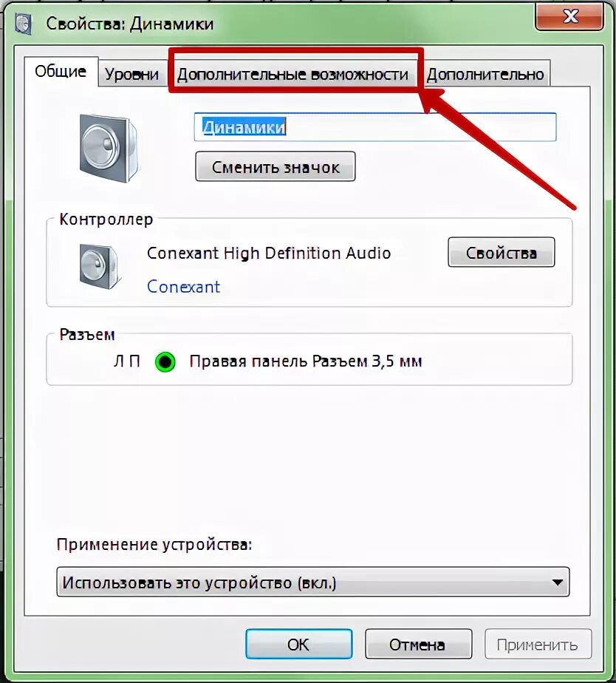Close the Свойства: Динамики dialog with X
616x683 pixels.
click(x=569, y=16)
